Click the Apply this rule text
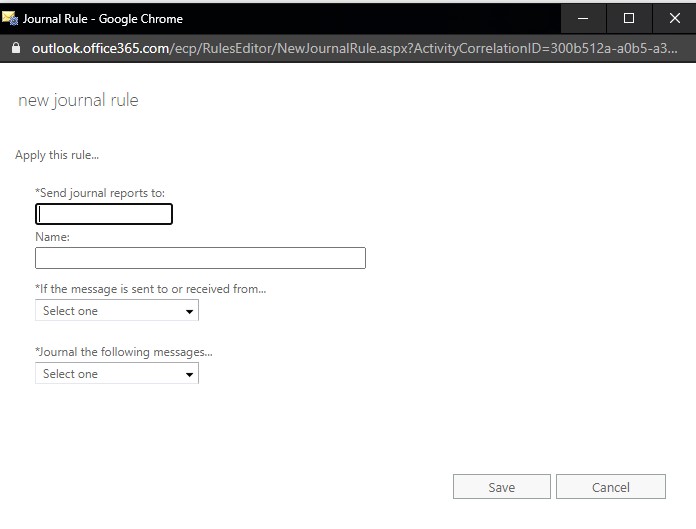 pos(57,155)
